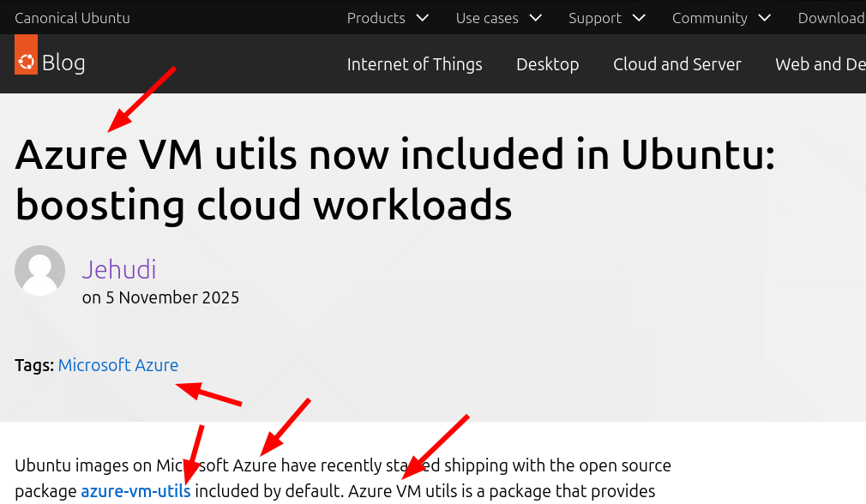Go to Internet of Things category

click(x=414, y=64)
